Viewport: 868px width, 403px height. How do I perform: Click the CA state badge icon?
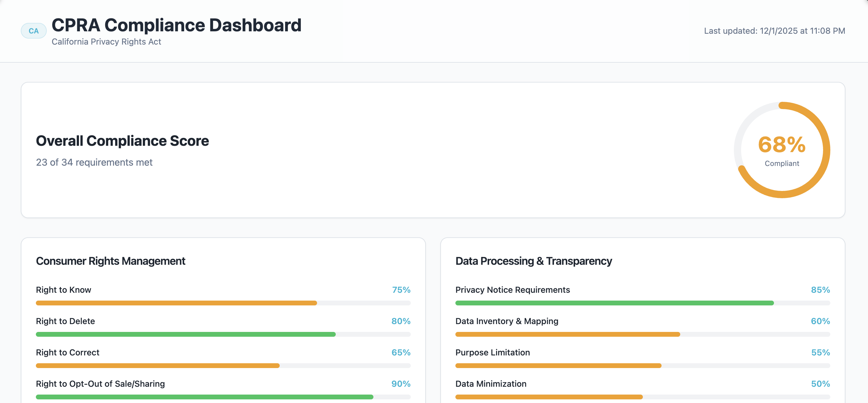(33, 31)
